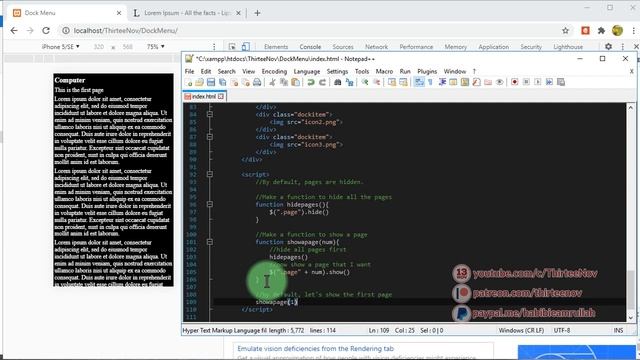Collapse fold marker on line 84
Viewport: 640px width, 360px height.
[209, 115]
